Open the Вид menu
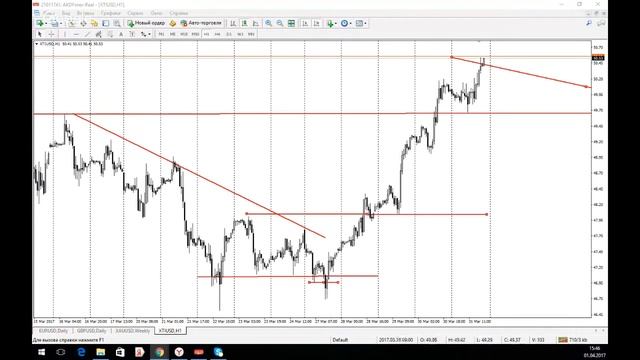This screenshot has height=360, width=640. 66,13
